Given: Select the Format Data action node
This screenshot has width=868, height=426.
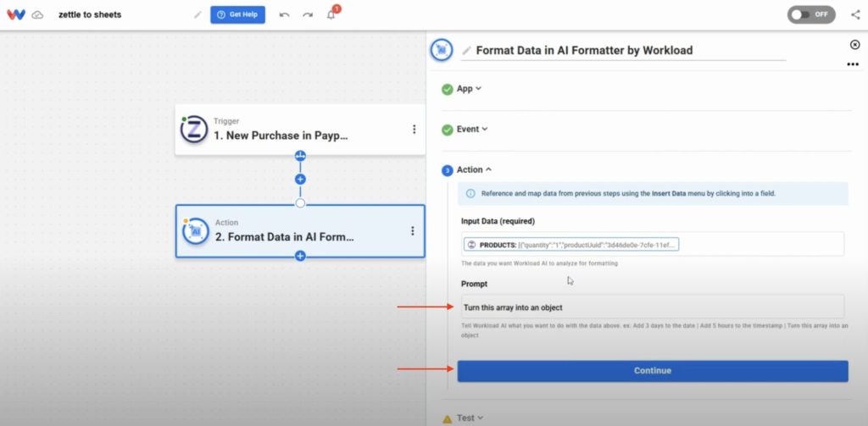Looking at the screenshot, I should tap(300, 231).
